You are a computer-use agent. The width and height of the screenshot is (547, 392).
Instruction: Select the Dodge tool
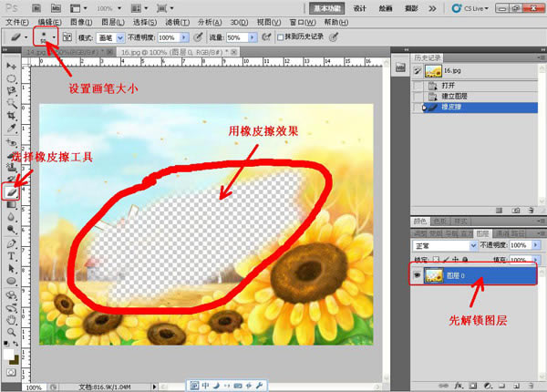(x=11, y=229)
